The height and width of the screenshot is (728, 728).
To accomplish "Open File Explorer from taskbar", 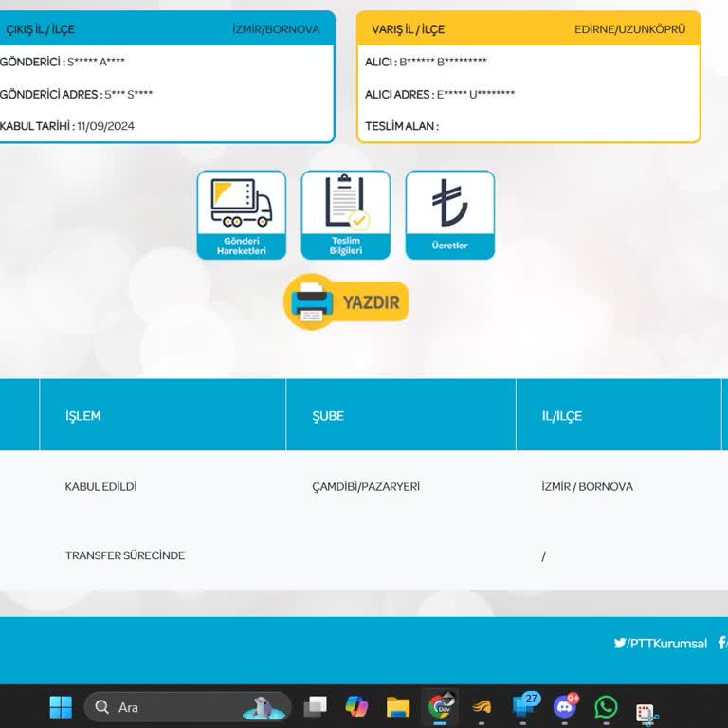I will (398, 707).
